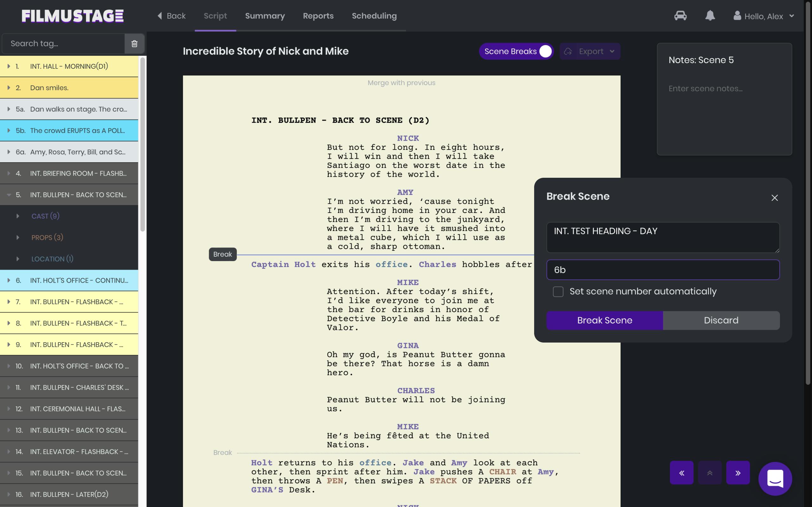Click the Discard button
Viewport: 812px width, 507px height.
[x=721, y=320]
